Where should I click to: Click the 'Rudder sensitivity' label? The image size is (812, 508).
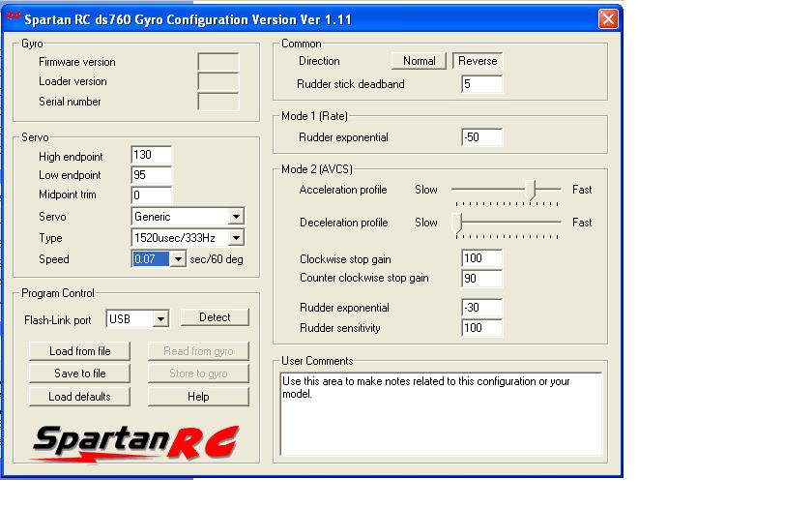339,328
